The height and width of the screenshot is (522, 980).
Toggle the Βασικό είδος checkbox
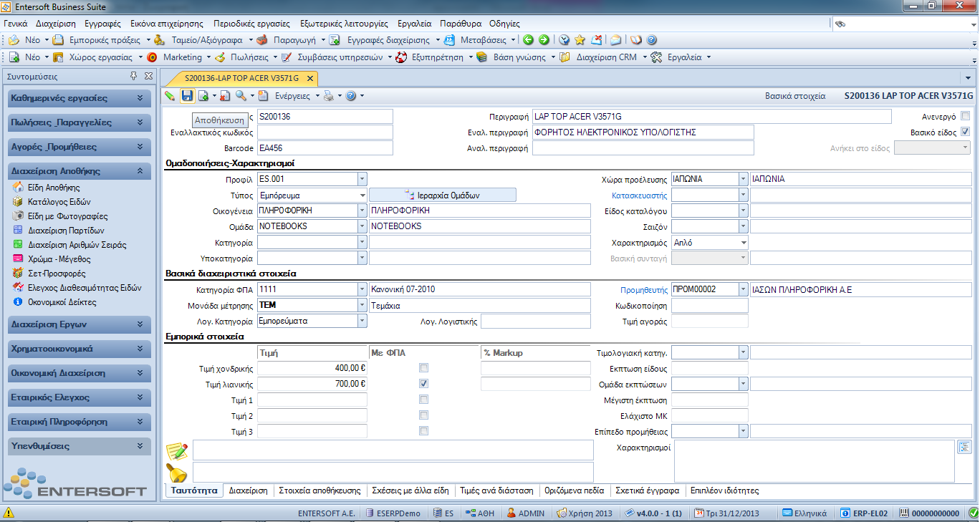965,132
